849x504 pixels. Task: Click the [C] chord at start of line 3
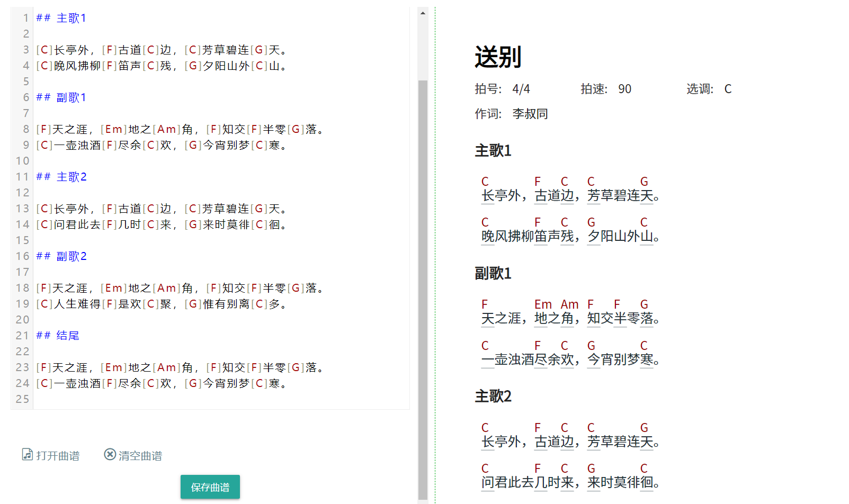pos(44,50)
